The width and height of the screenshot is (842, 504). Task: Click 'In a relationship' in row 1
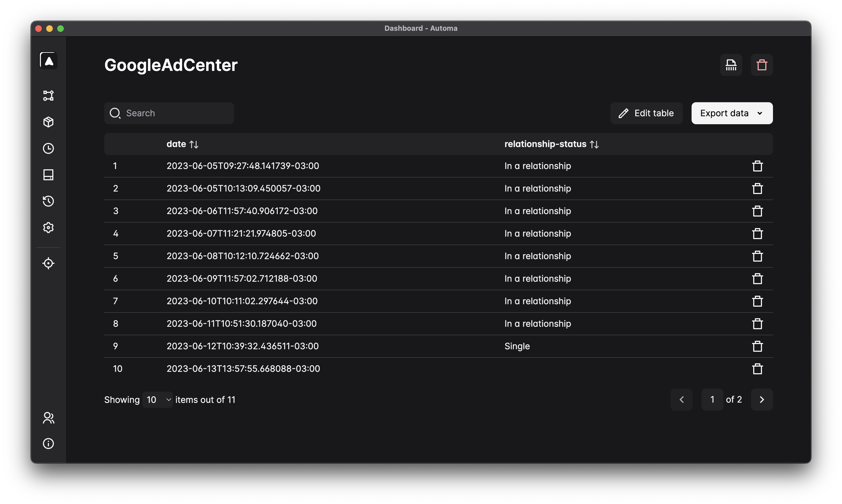(538, 166)
